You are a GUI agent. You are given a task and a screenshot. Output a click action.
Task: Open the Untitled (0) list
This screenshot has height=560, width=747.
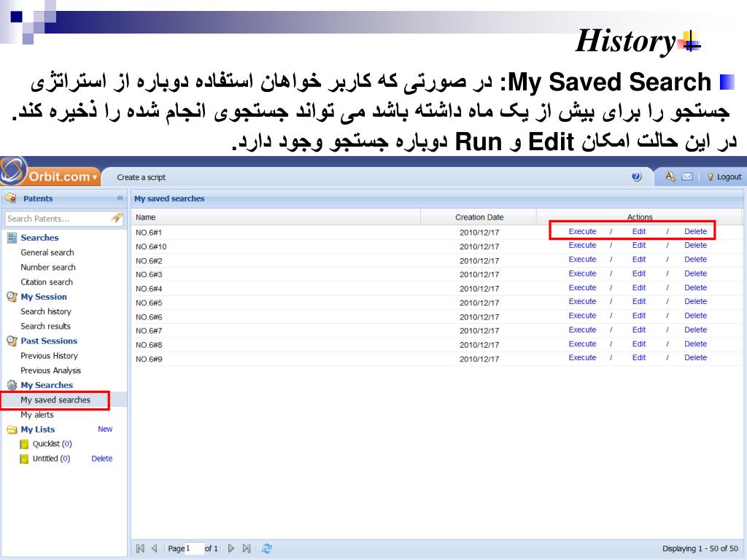click(x=52, y=459)
